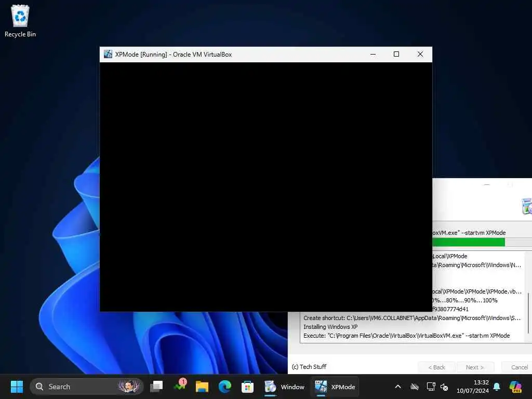532x399 pixels.
Task: Switch to the Window installer taskbar button
Action: tap(284, 387)
